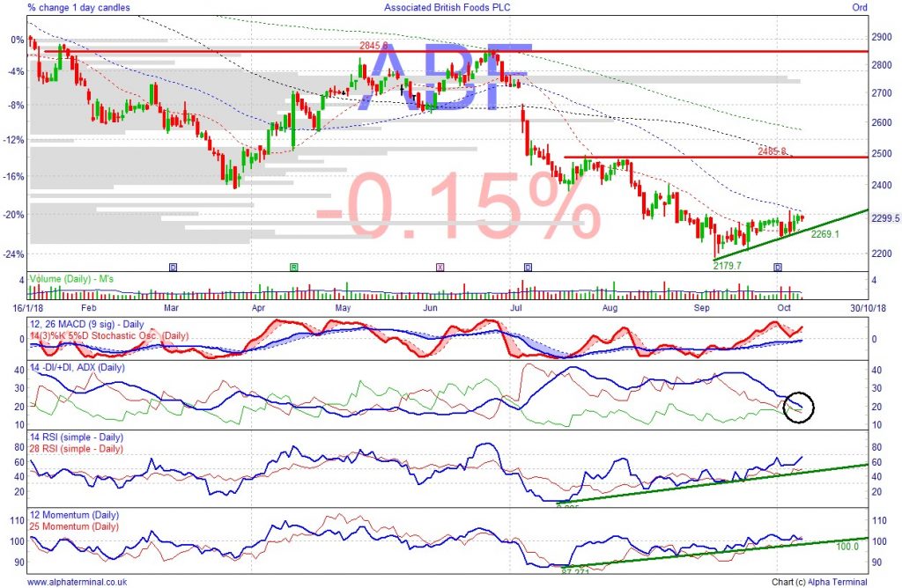
Task: Click the Feb month label
Action: [89, 307]
